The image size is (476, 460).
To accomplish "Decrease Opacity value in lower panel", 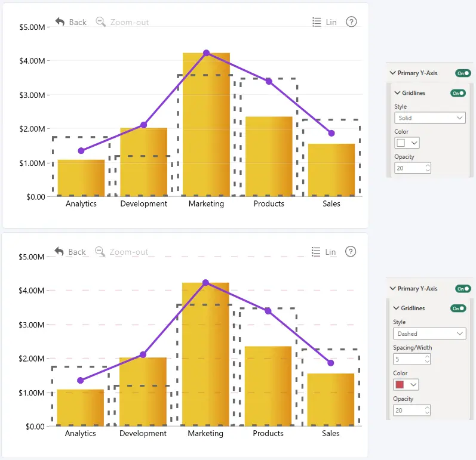I will click(x=427, y=413).
